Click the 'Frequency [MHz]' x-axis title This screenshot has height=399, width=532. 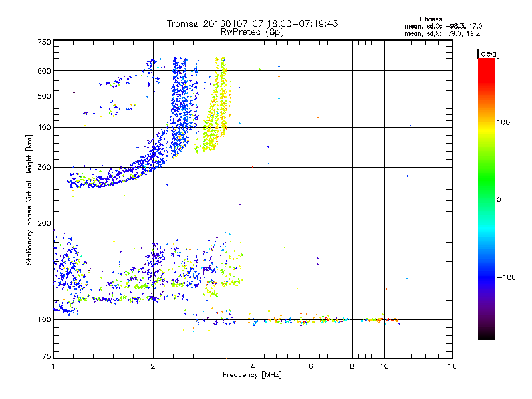click(252, 375)
